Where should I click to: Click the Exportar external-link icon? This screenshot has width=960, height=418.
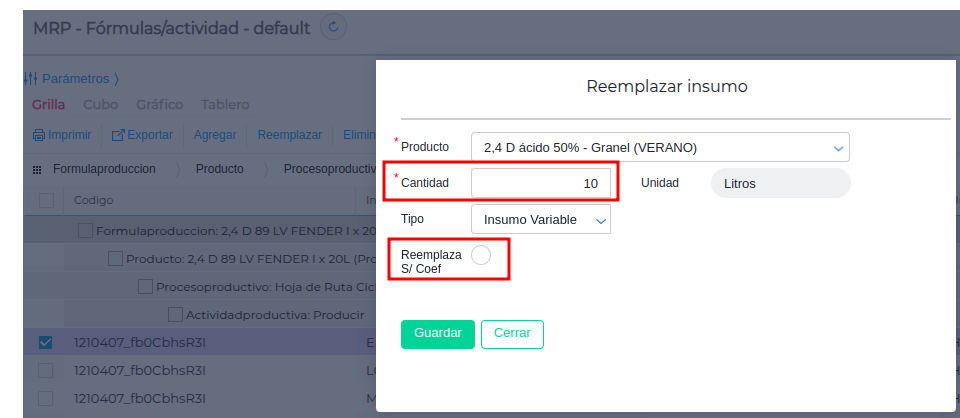pos(118,135)
